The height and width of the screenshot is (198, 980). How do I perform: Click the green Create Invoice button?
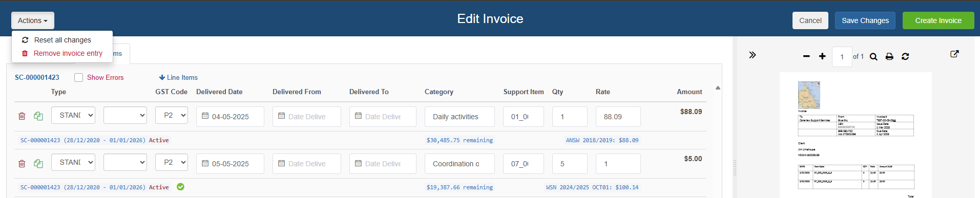(939, 20)
